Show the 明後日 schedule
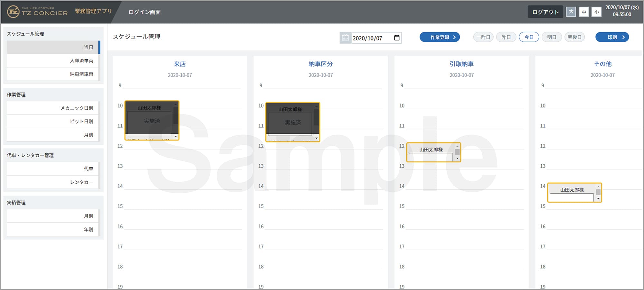644x290 pixels. 574,37
